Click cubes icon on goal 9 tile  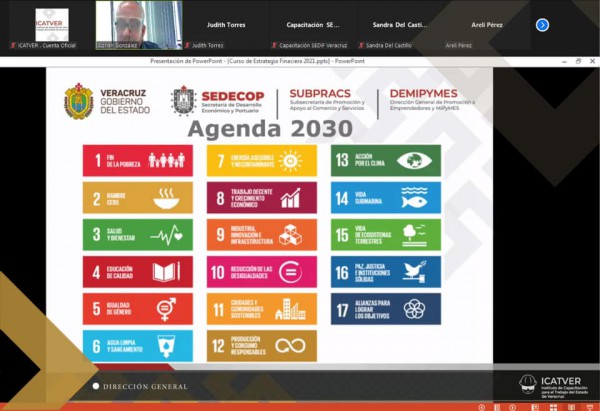click(290, 235)
